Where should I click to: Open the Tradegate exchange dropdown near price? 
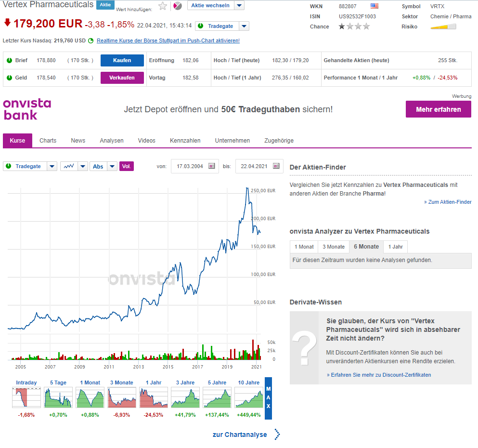244,26
